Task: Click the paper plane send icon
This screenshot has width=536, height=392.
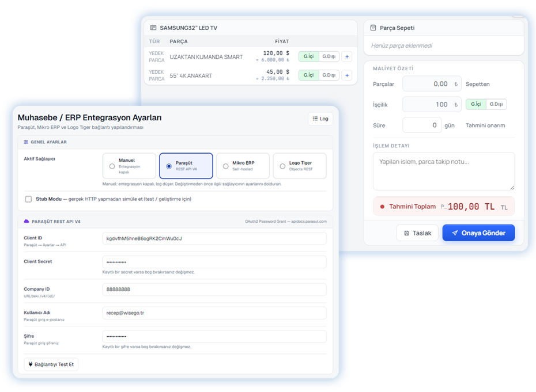Action: pyautogui.click(x=455, y=233)
